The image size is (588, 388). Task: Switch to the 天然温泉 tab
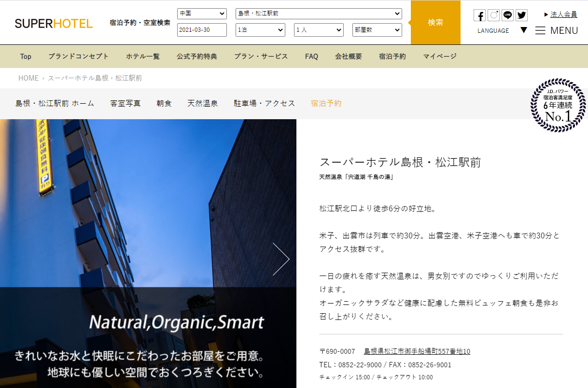(203, 103)
